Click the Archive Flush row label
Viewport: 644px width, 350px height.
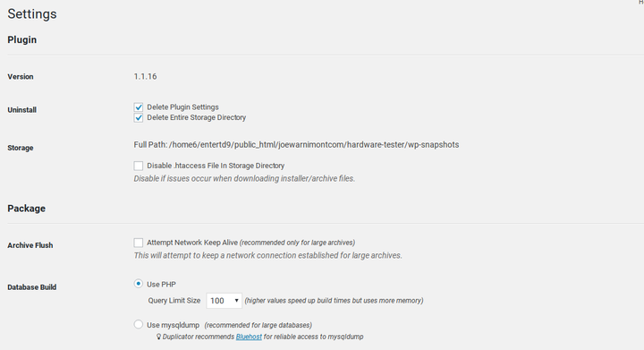pyautogui.click(x=30, y=245)
